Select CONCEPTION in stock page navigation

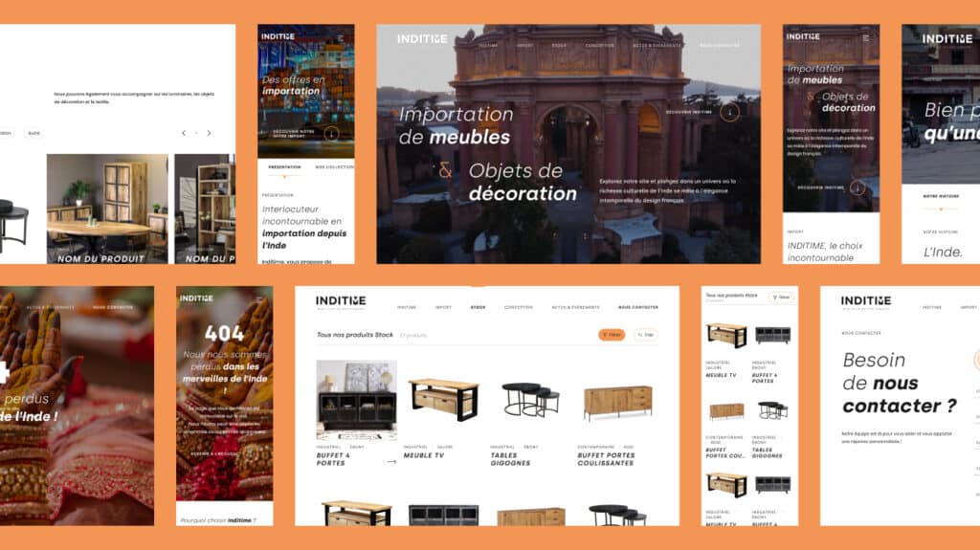(x=519, y=307)
